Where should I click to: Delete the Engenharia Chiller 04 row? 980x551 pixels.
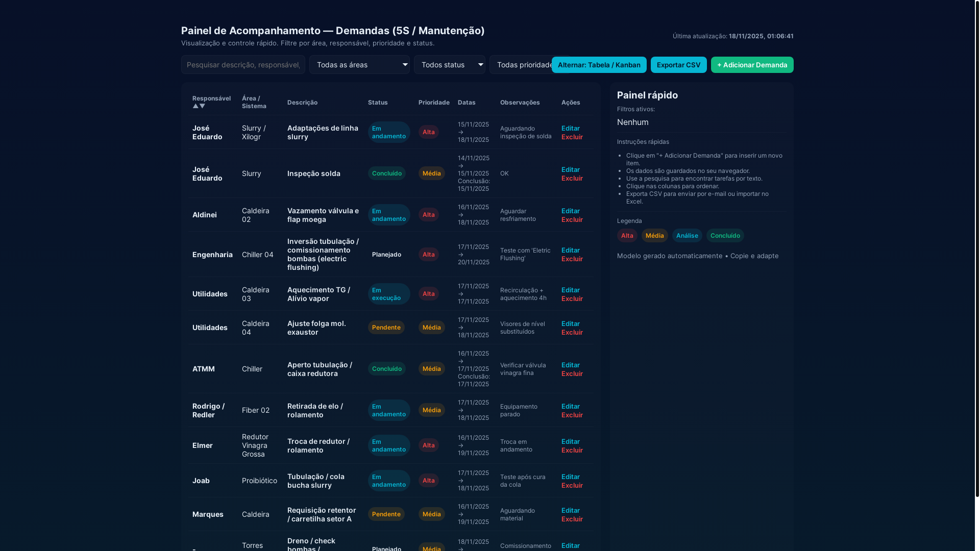[572, 259]
